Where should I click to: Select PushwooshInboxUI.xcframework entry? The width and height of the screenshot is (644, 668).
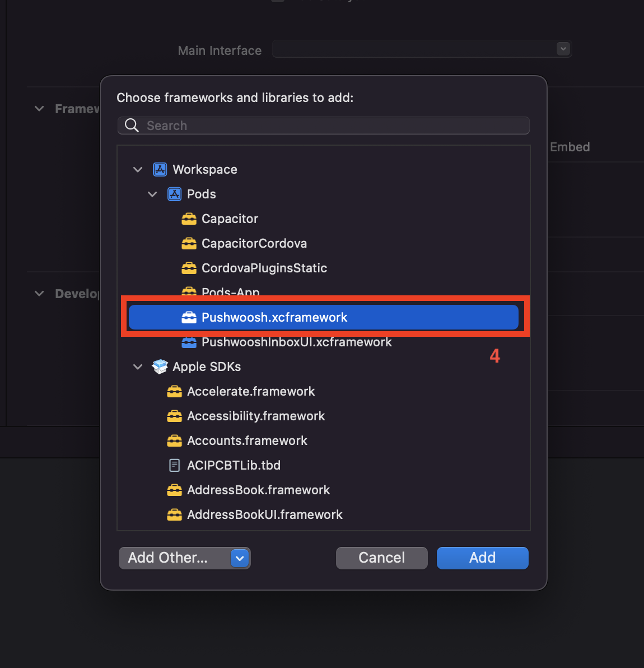click(296, 342)
